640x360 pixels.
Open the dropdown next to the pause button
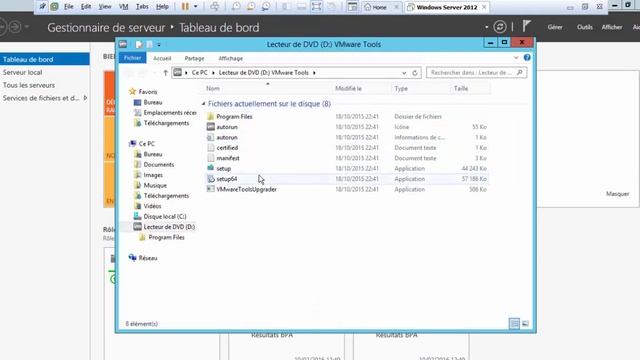(196, 7)
